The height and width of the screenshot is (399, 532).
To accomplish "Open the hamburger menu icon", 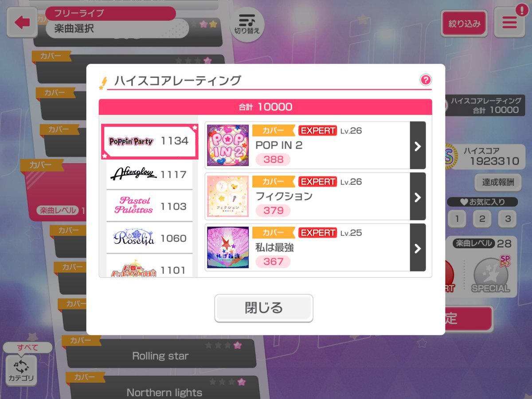I will coord(509,23).
